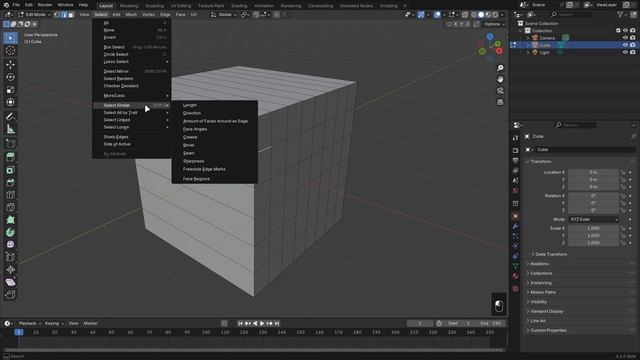
Task: Open the Material properties tab icon
Action: click(x=516, y=276)
